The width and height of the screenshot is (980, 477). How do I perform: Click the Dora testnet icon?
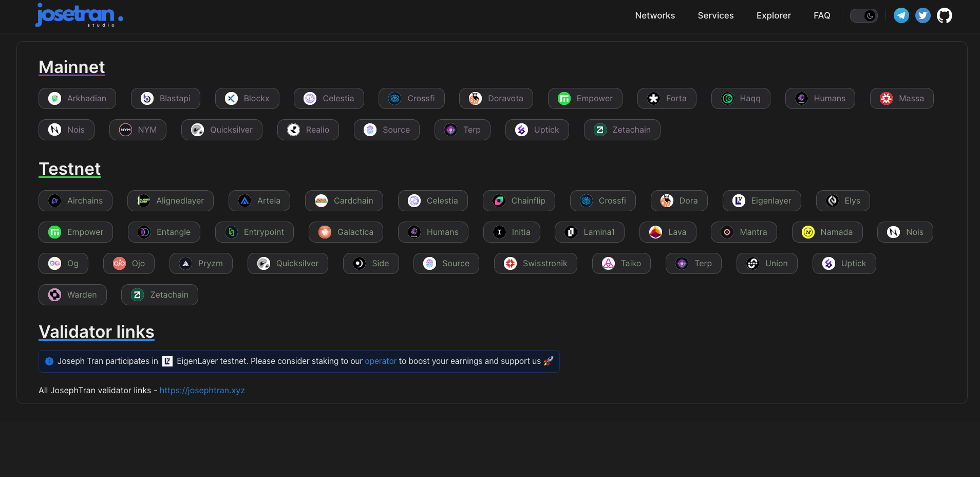(x=667, y=200)
